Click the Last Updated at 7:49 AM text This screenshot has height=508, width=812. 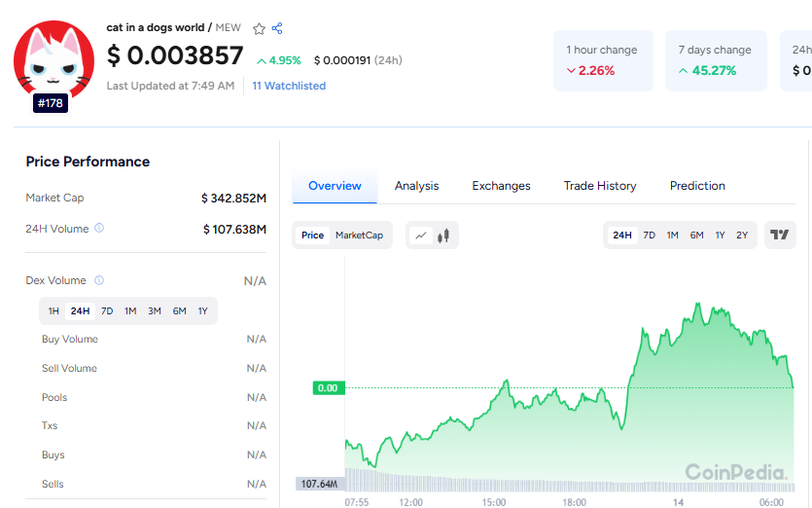click(x=170, y=86)
